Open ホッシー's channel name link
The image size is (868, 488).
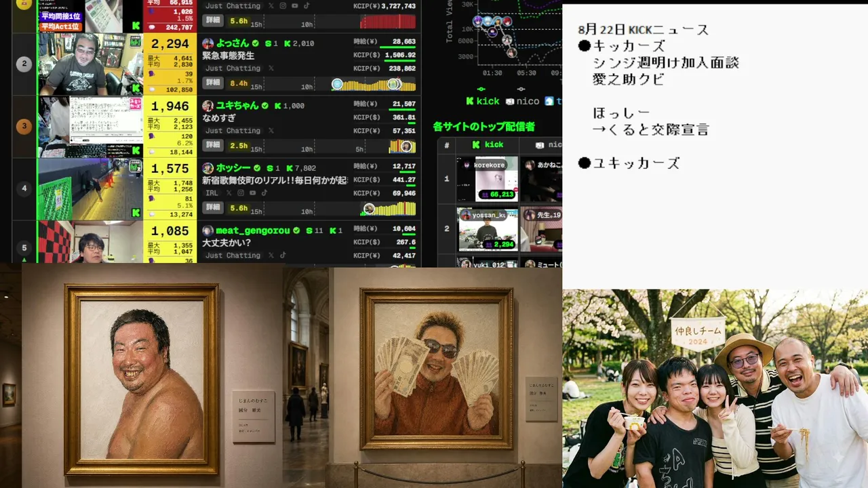coord(233,168)
